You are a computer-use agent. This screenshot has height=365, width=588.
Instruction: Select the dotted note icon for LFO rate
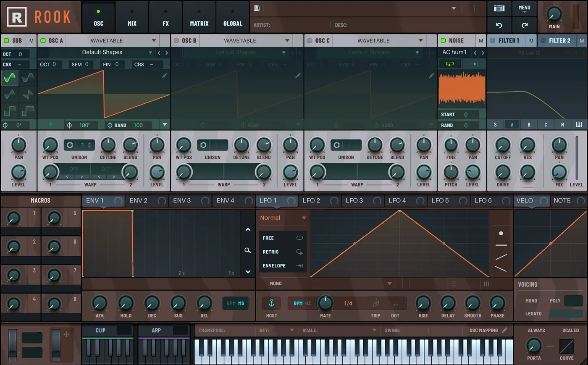click(x=395, y=303)
